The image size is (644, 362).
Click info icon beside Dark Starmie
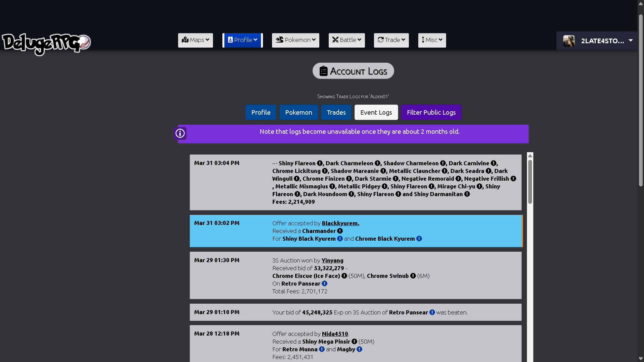[x=395, y=179]
